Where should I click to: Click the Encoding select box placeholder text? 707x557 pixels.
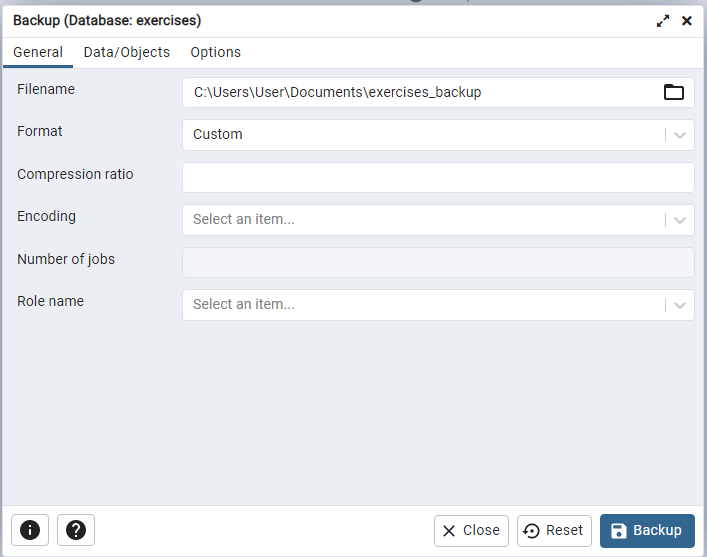click(244, 220)
